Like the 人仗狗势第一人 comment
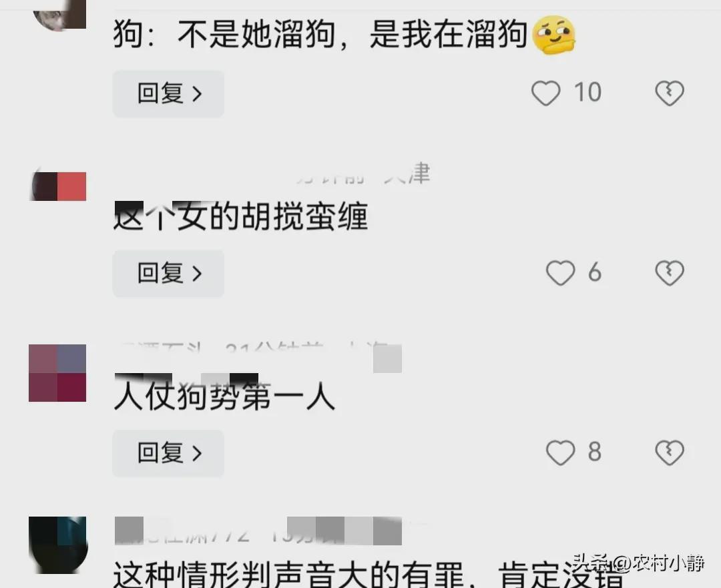Screen dimensions: 721x588 tap(560, 453)
